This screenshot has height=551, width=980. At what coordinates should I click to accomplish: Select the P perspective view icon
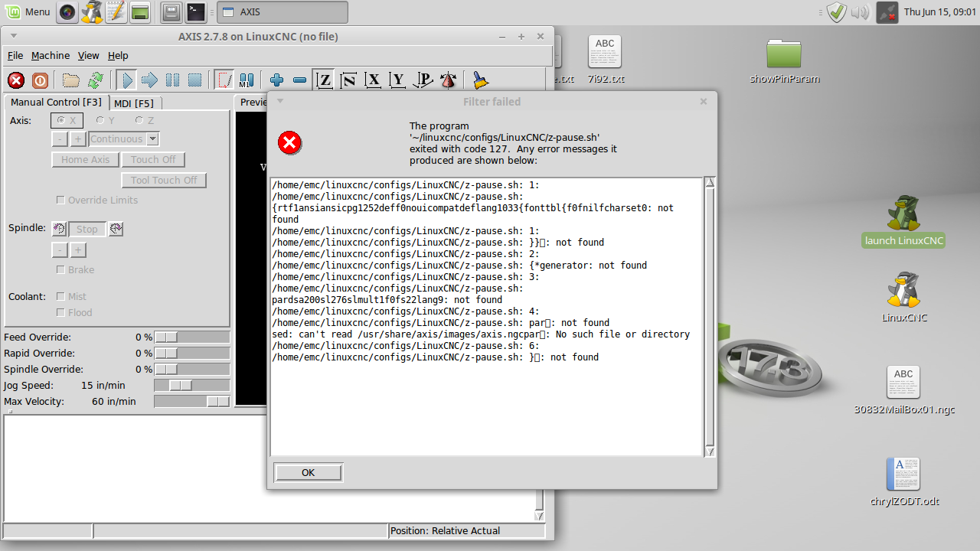point(423,80)
